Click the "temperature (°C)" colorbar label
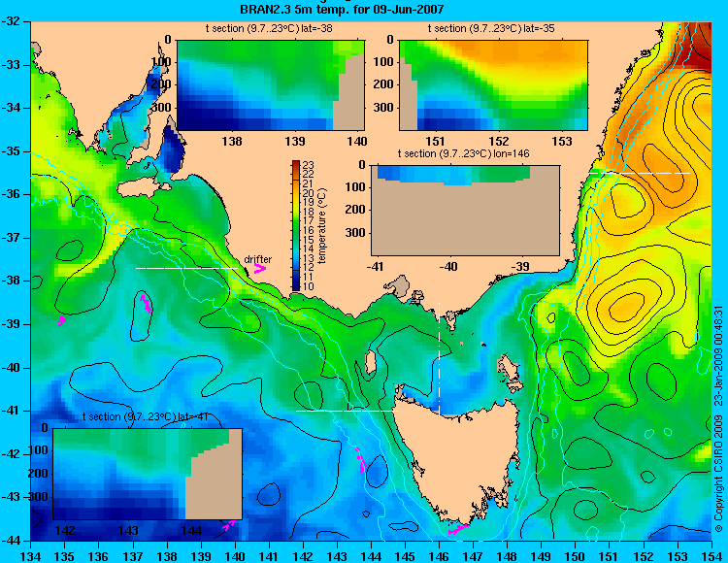The image size is (728, 563). 323,226
